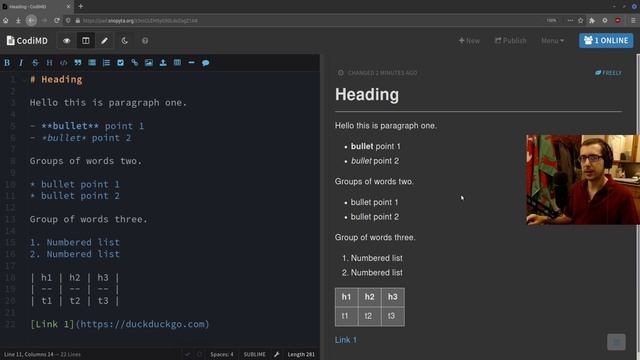
Task: Click the line and column status indicator
Action: [x=42, y=354]
